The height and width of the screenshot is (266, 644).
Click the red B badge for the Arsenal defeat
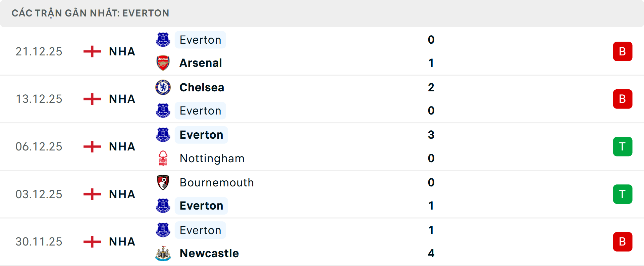623,51
